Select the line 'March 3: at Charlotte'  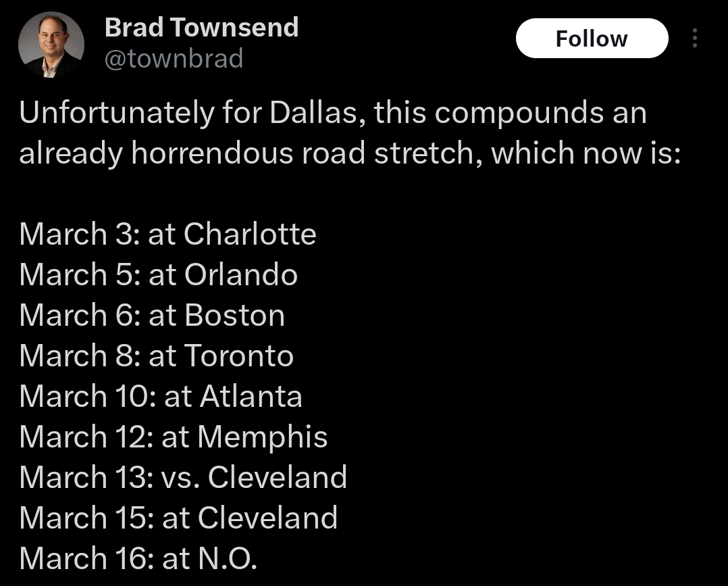[167, 234]
